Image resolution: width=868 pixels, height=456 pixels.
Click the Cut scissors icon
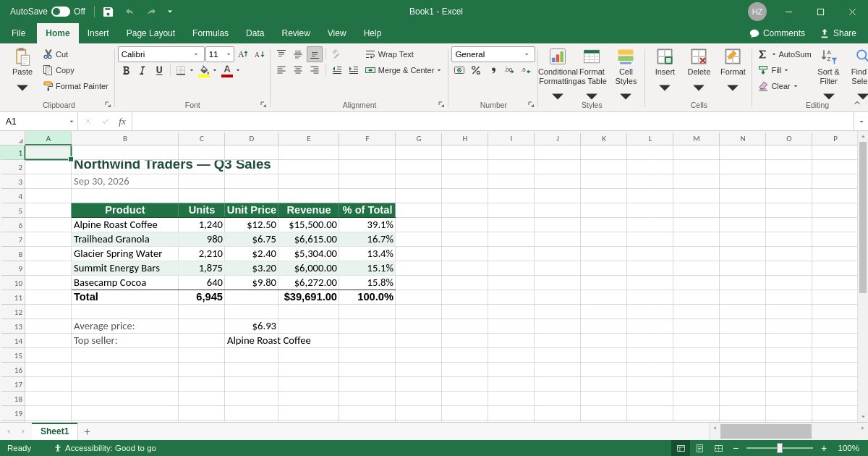click(48, 54)
